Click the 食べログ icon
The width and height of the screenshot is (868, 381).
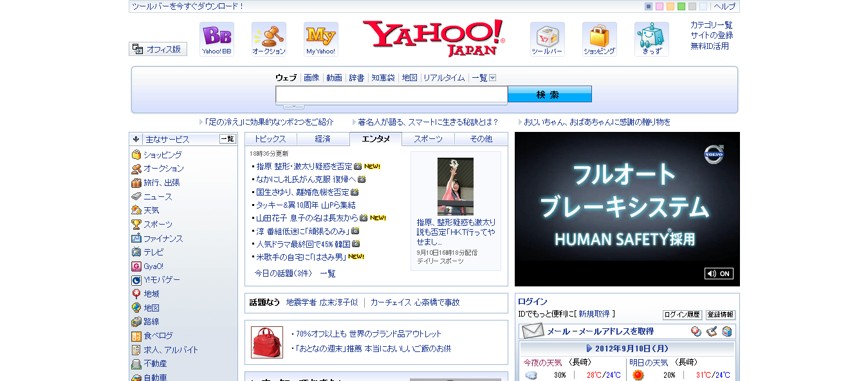[x=136, y=336]
